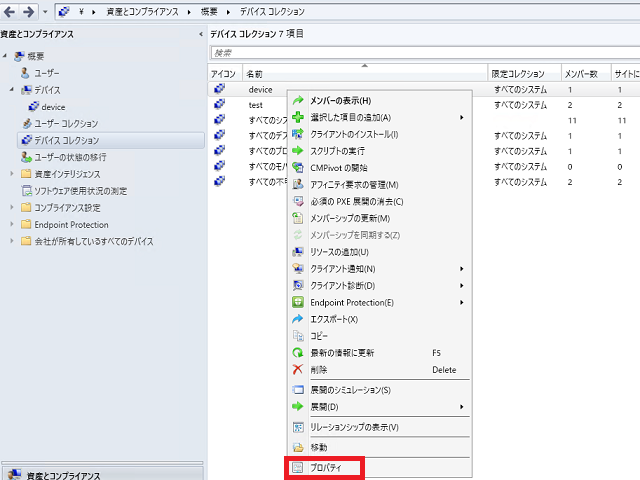
Task: Click the red X 削除 icon
Action: pyautogui.click(x=298, y=370)
